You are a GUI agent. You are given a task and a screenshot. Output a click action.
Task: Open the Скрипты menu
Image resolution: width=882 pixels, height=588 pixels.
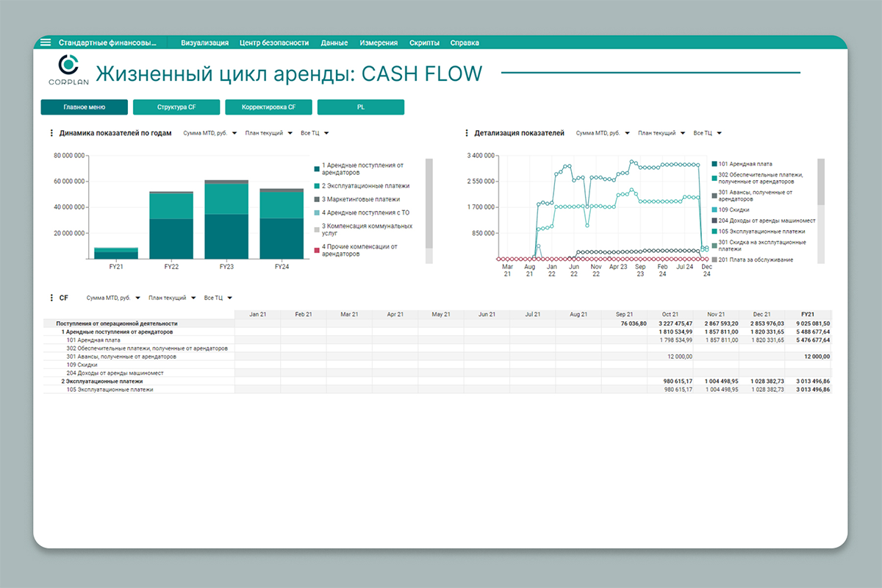point(424,43)
